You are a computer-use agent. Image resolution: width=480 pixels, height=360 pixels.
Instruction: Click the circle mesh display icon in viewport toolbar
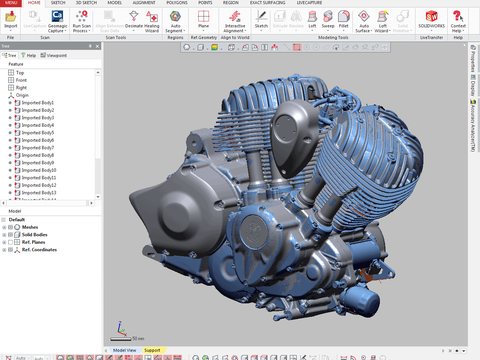tap(187, 47)
